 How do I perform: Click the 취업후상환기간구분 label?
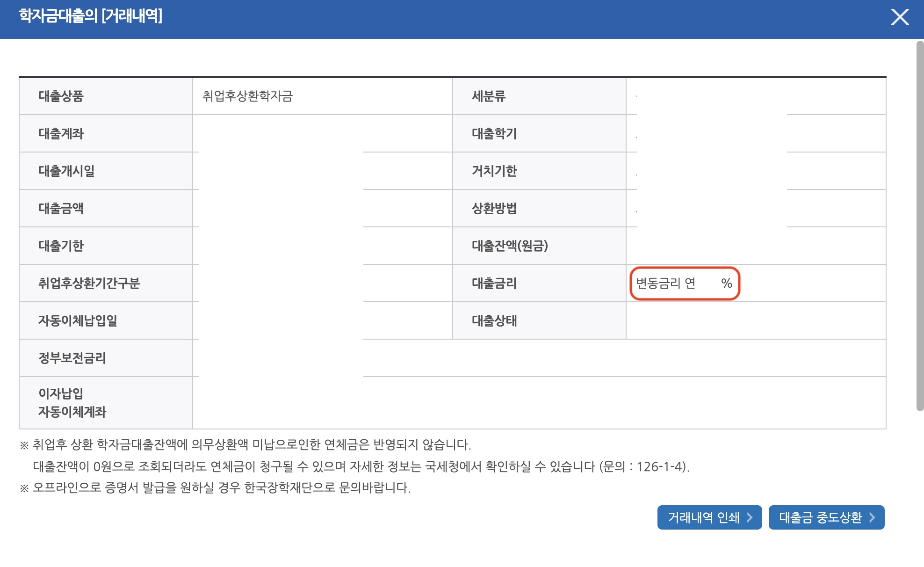[x=89, y=283]
